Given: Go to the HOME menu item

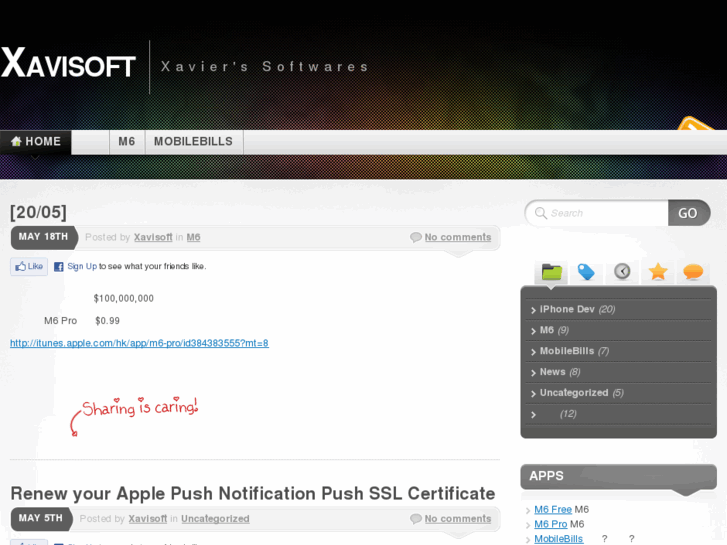Looking at the screenshot, I should click(x=36, y=142).
